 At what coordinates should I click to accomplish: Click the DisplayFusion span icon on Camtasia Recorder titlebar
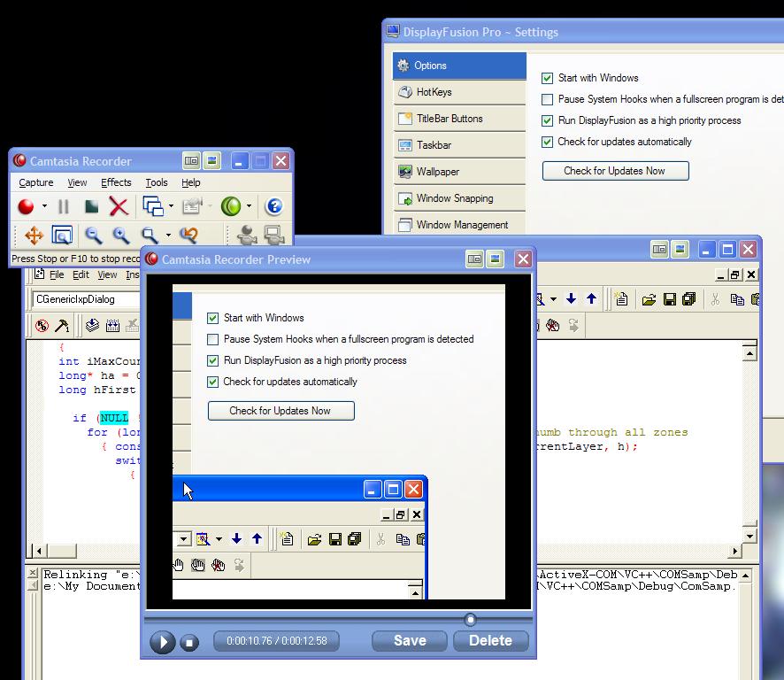pos(191,161)
